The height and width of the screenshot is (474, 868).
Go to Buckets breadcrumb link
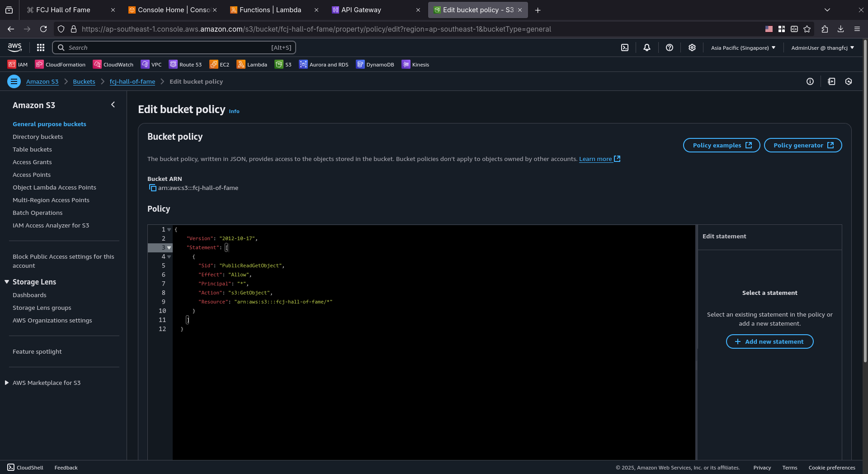84,81
